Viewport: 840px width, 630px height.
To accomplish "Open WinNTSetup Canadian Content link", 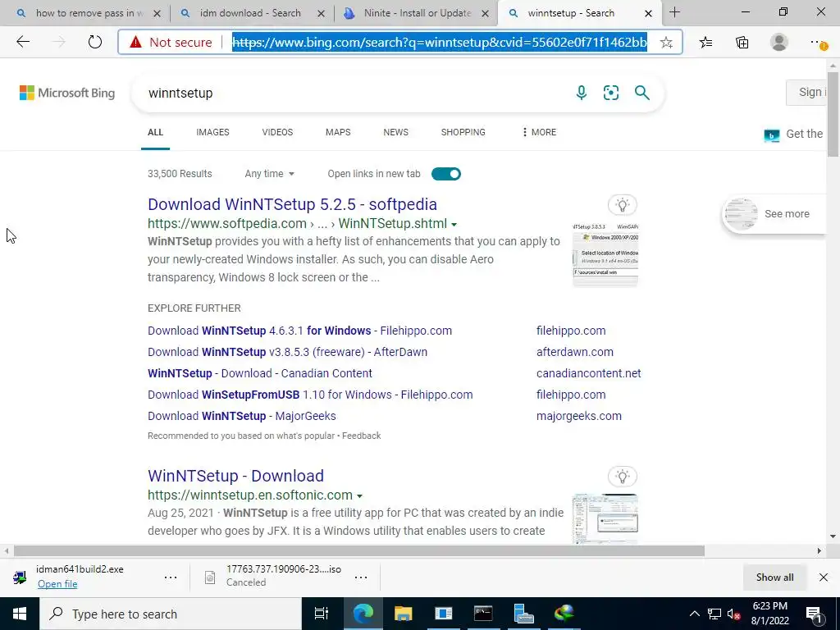I will 260,373.
